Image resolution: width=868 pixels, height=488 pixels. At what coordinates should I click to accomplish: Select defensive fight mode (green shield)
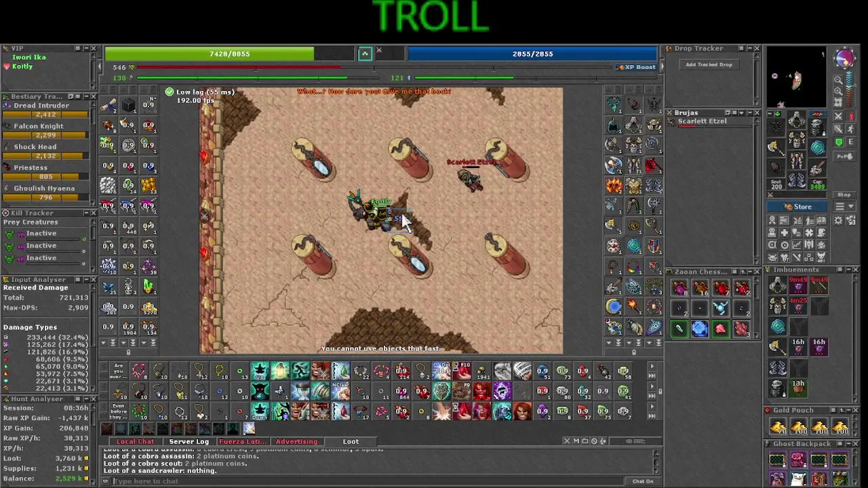pyautogui.click(x=838, y=142)
